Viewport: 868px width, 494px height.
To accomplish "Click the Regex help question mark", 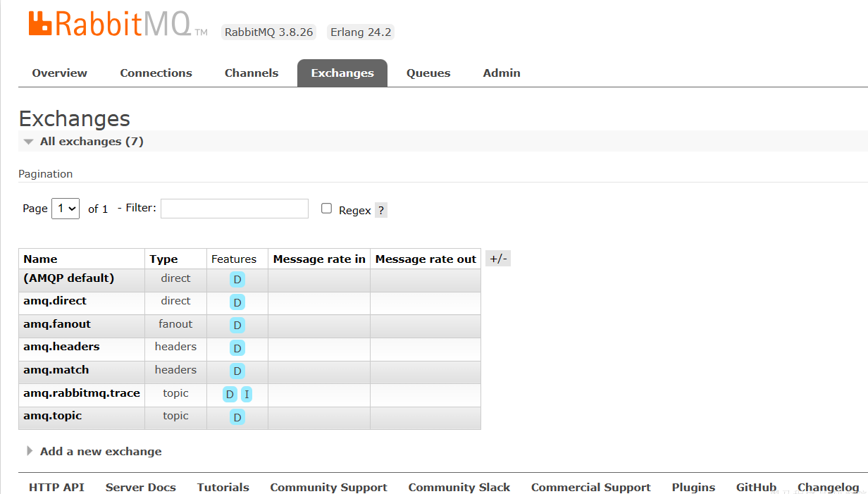I will 380,210.
